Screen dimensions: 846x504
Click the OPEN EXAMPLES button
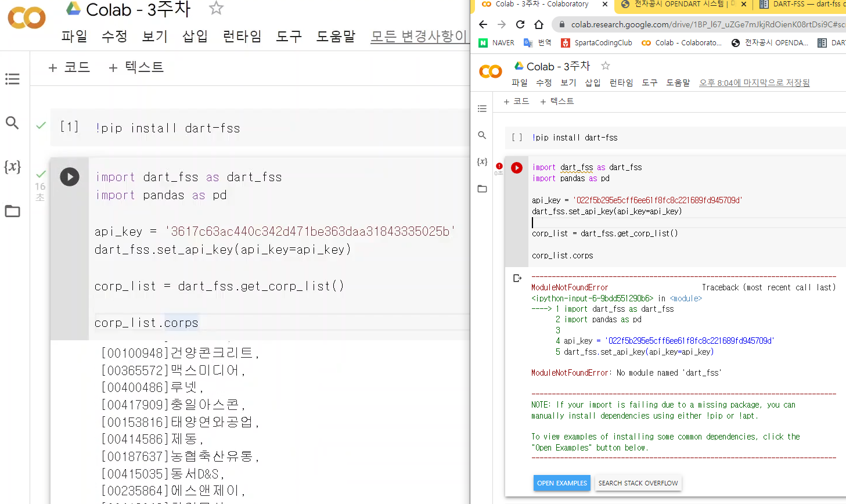(x=561, y=483)
